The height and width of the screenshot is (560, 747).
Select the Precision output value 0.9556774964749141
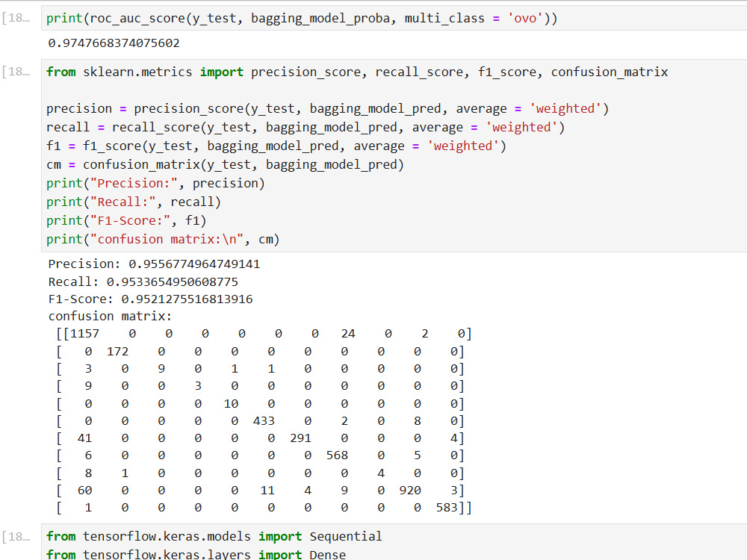(x=194, y=264)
